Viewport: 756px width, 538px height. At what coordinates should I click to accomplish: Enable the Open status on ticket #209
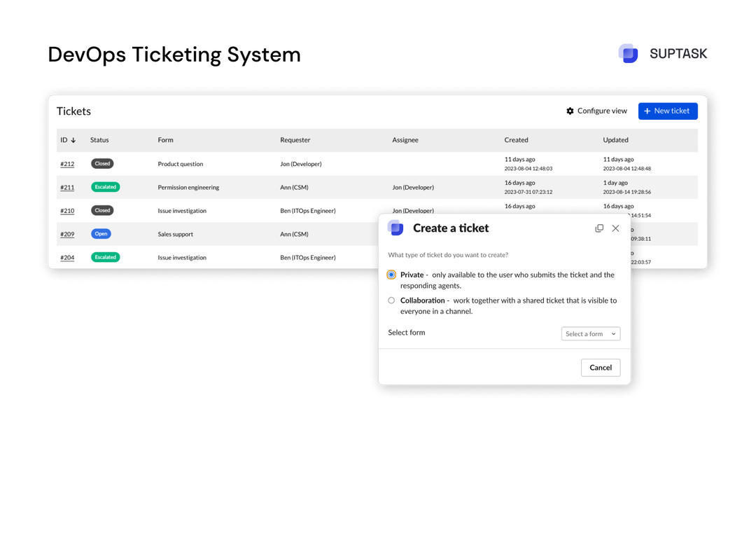[101, 233]
